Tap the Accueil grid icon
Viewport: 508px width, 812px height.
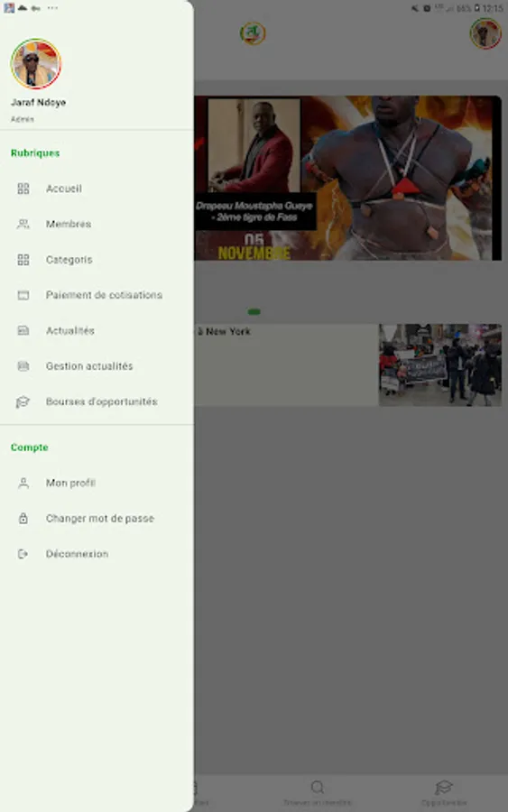[x=23, y=189]
